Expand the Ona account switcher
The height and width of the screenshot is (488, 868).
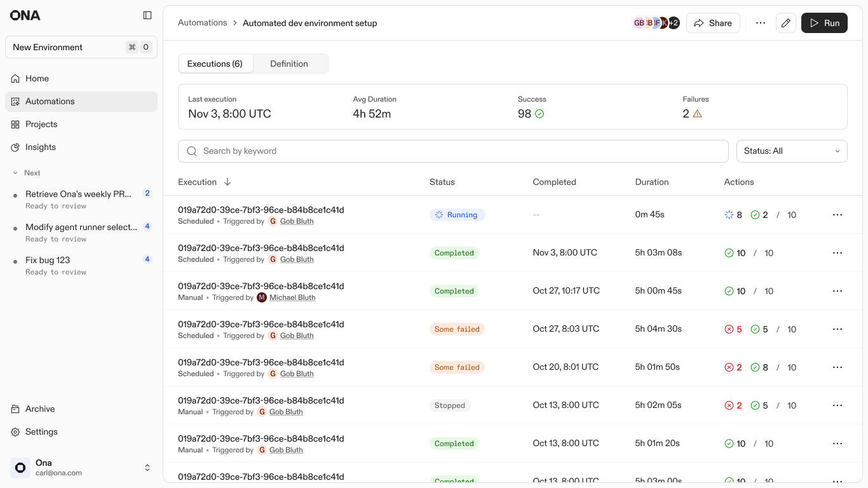(x=147, y=468)
